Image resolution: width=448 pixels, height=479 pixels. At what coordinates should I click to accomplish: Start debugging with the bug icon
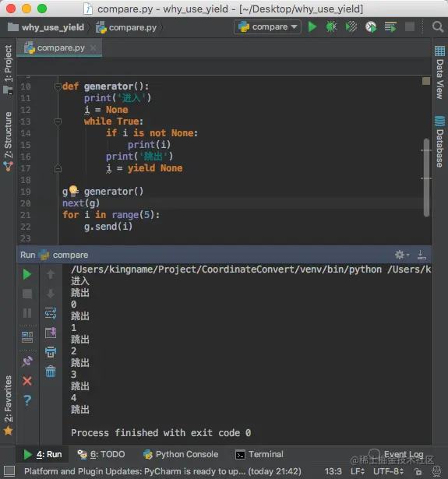click(331, 27)
